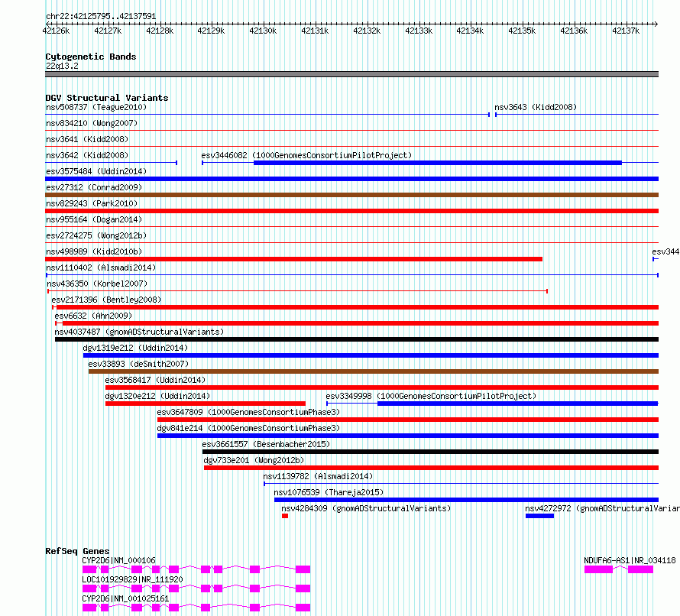Select esv2171396 (Bentley2008) label

point(106,300)
